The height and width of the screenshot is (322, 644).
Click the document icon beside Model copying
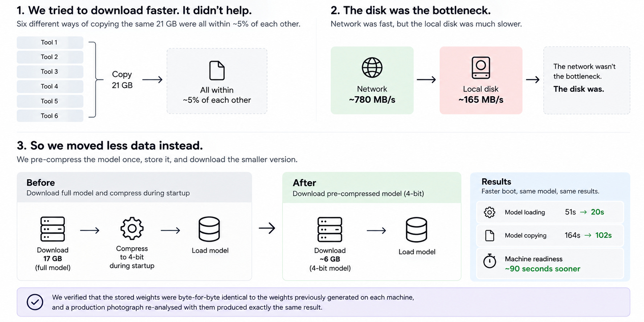coord(490,236)
